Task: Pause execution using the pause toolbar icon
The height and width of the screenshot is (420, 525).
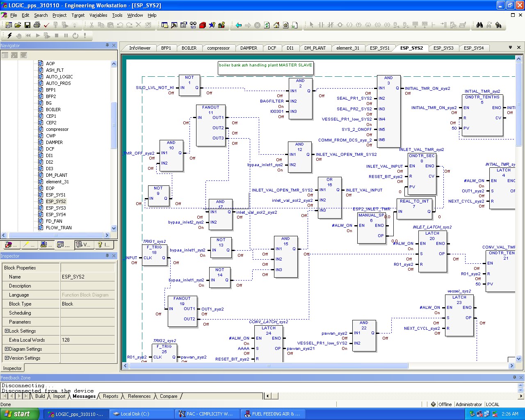Action: (66, 36)
